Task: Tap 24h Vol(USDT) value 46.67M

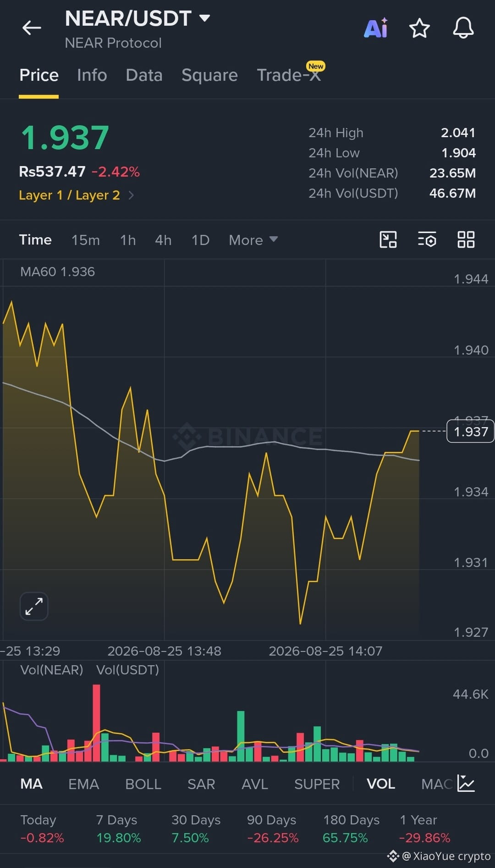Action: tap(452, 193)
